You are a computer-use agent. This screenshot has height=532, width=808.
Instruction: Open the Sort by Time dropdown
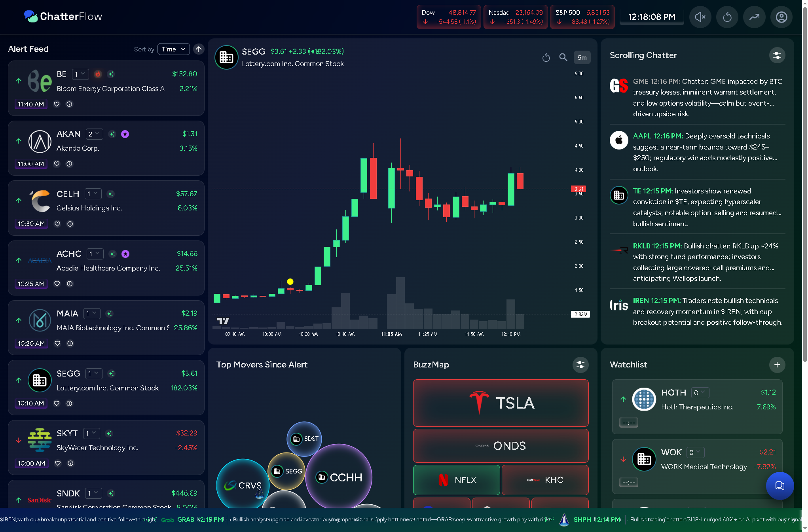[x=173, y=49]
